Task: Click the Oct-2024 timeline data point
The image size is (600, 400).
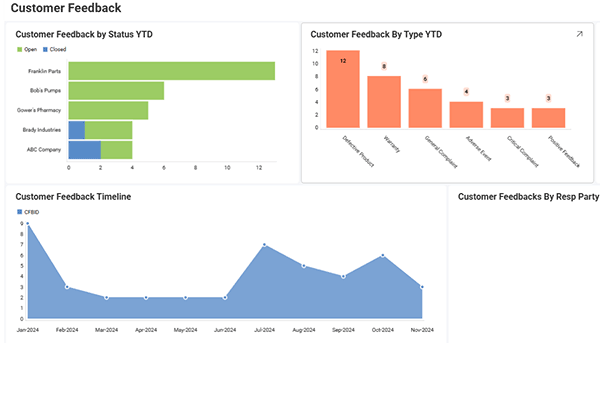Action: [x=383, y=256]
